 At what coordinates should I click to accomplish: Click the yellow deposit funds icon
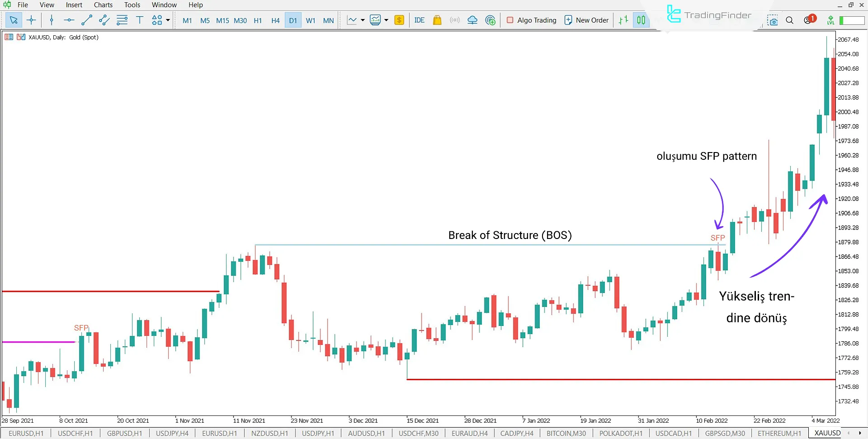pos(399,20)
